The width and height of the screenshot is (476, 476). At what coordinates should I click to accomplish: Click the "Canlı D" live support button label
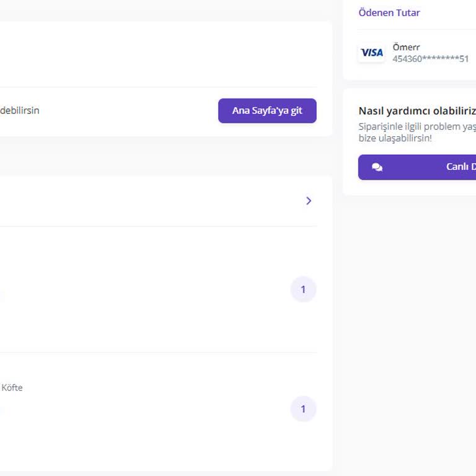click(461, 167)
